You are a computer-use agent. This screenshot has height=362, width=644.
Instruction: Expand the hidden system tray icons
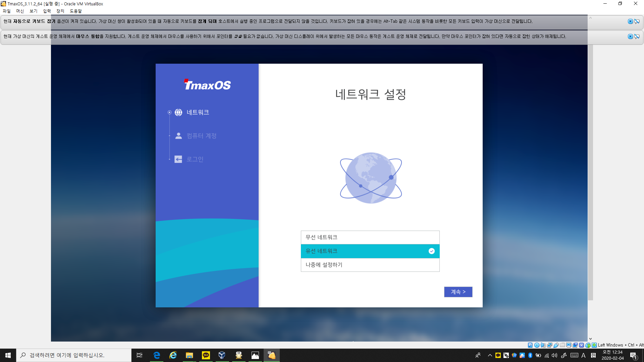coord(490,355)
